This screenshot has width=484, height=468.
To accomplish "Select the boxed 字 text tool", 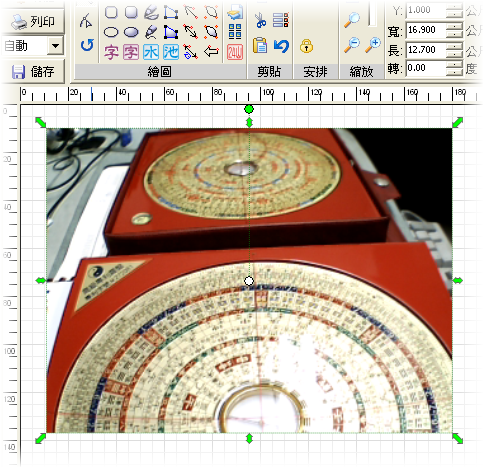I will point(131,52).
